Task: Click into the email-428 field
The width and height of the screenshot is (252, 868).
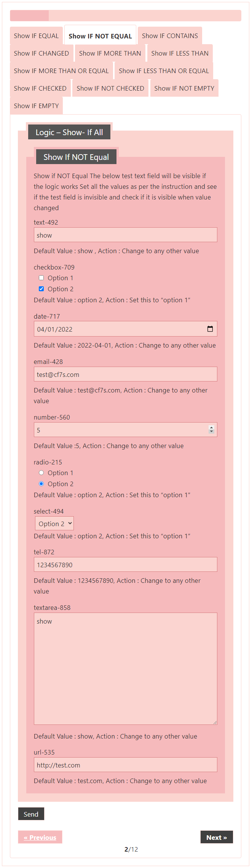Action: pos(126,374)
